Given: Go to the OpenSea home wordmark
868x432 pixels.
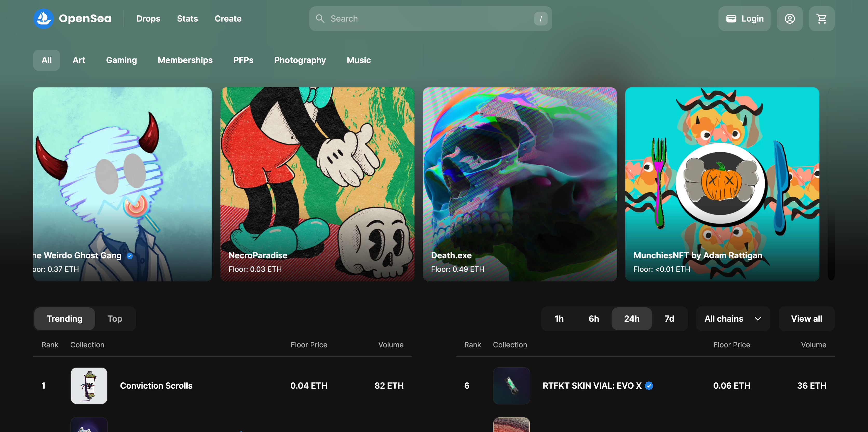Looking at the screenshot, I should [85, 18].
